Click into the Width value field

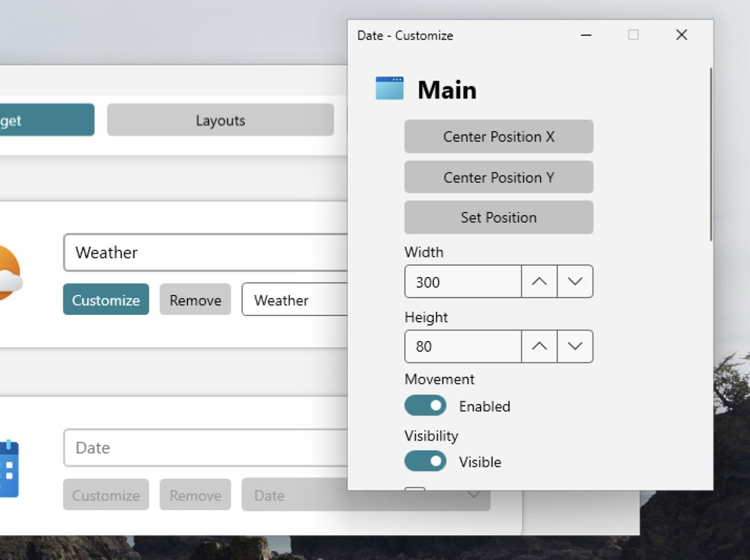(x=462, y=282)
